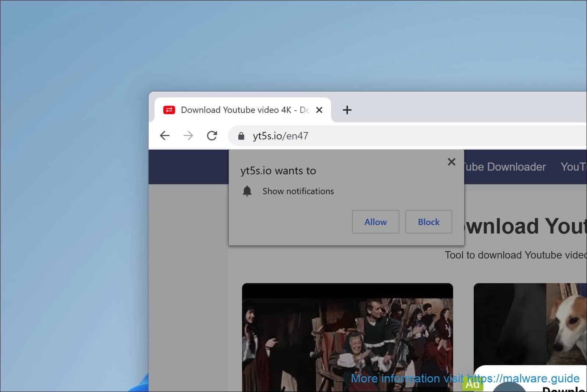Click the 'yt5s.io wants to' text
This screenshot has height=392, width=587.
(x=278, y=171)
